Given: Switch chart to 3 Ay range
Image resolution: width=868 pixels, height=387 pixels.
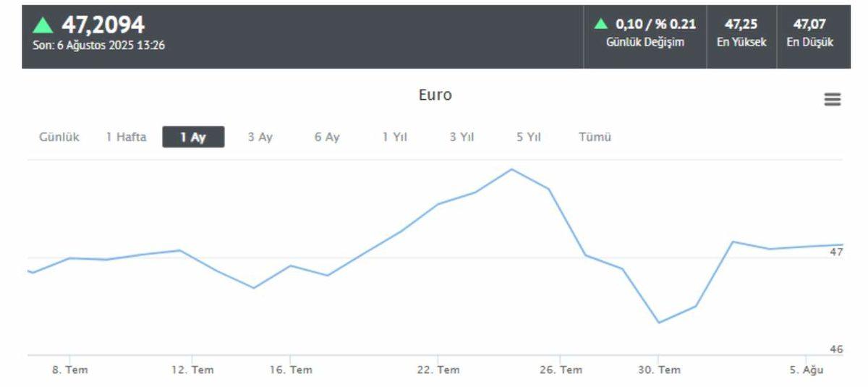Looking at the screenshot, I should click(260, 137).
